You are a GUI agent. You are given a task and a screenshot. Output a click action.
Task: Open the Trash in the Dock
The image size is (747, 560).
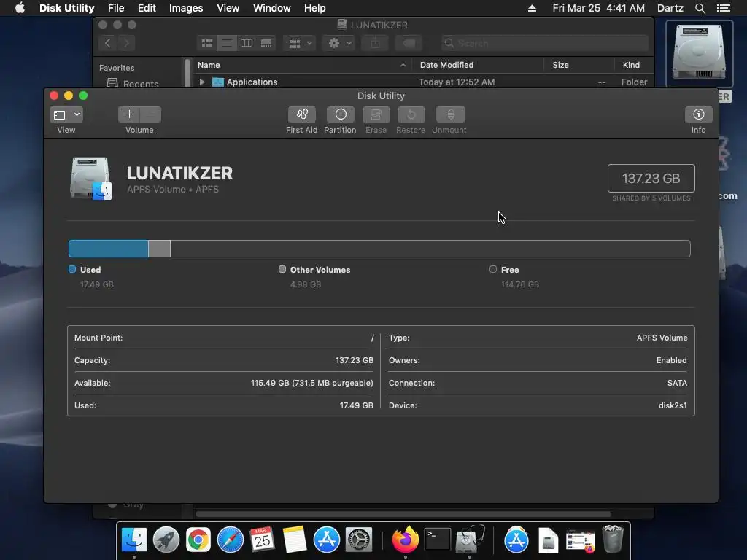tap(613, 539)
